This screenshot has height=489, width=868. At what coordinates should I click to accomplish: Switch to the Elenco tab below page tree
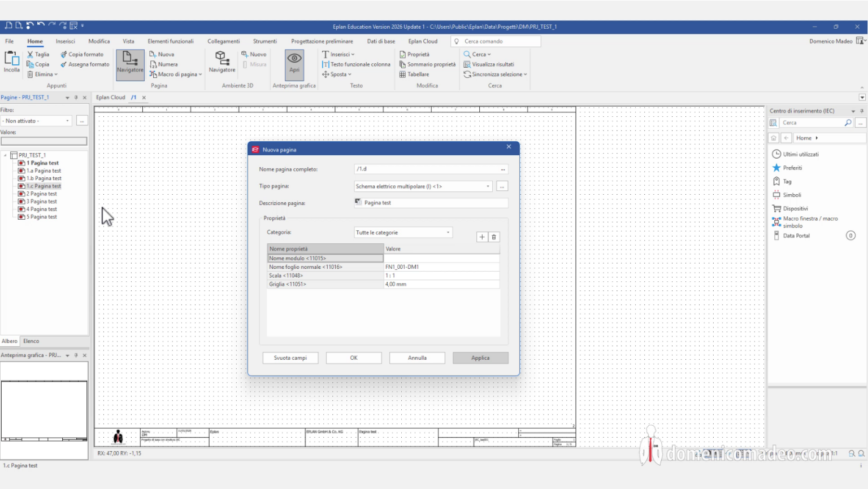(x=31, y=340)
